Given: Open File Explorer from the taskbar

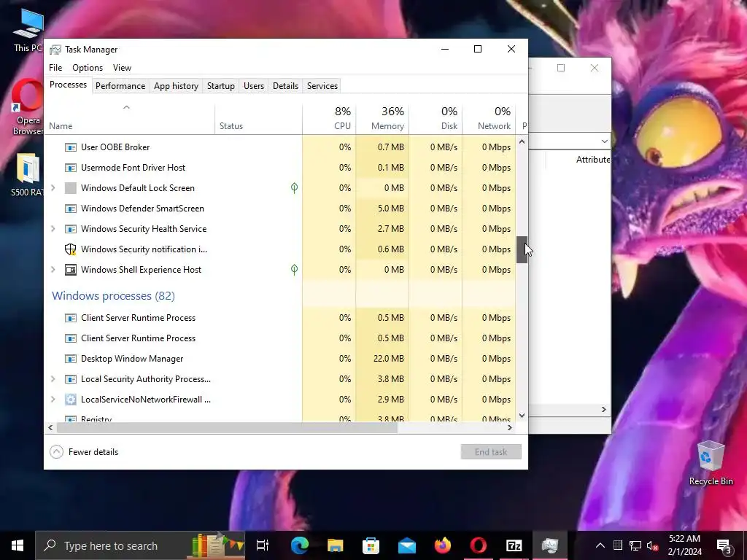Looking at the screenshot, I should [336, 545].
